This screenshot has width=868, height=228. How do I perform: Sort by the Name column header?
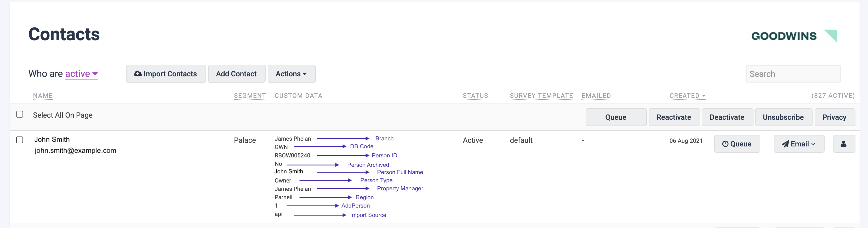(43, 96)
